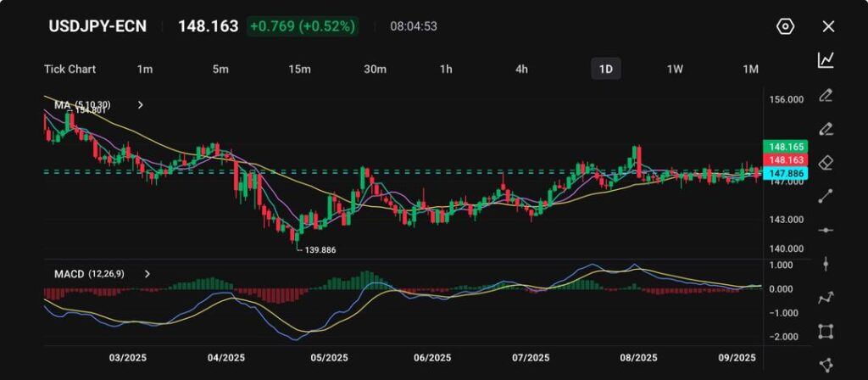
Task: Open chart settings hexagon icon
Action: [785, 26]
